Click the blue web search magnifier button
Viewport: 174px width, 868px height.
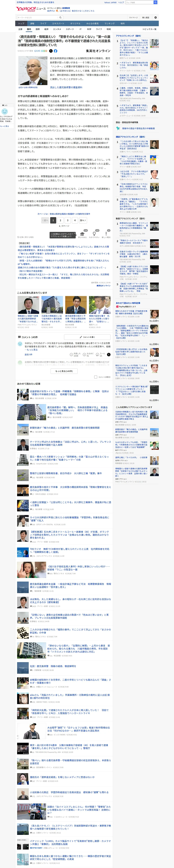155,2
